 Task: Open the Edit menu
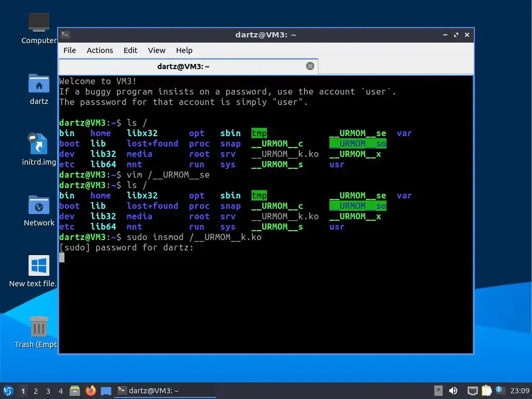pyautogui.click(x=130, y=50)
